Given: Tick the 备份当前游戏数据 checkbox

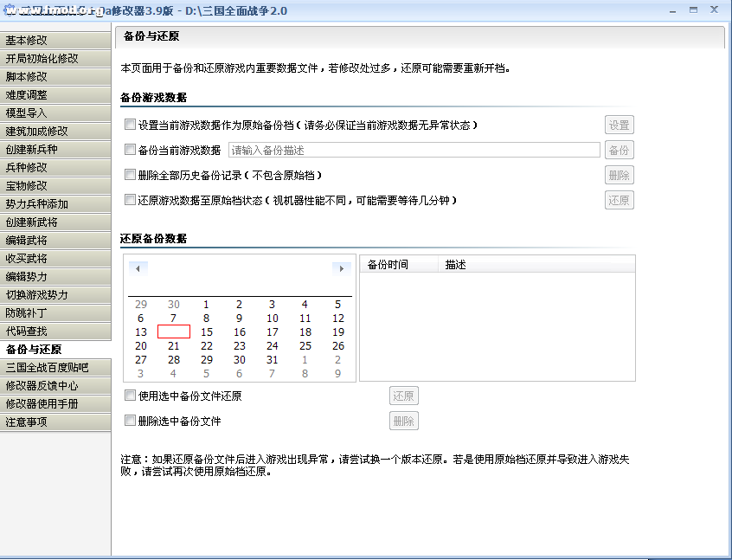Looking at the screenshot, I should click(x=131, y=150).
